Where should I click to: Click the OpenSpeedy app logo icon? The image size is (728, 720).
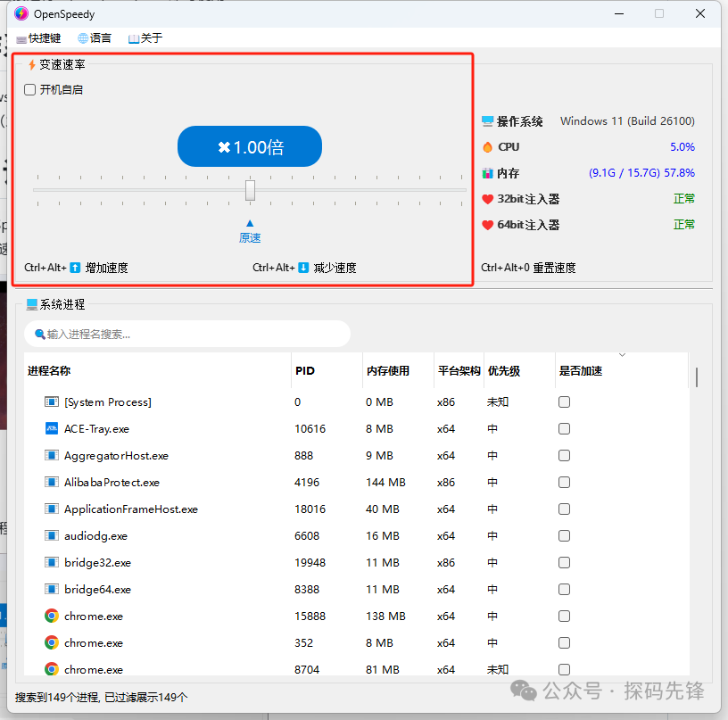coord(21,14)
